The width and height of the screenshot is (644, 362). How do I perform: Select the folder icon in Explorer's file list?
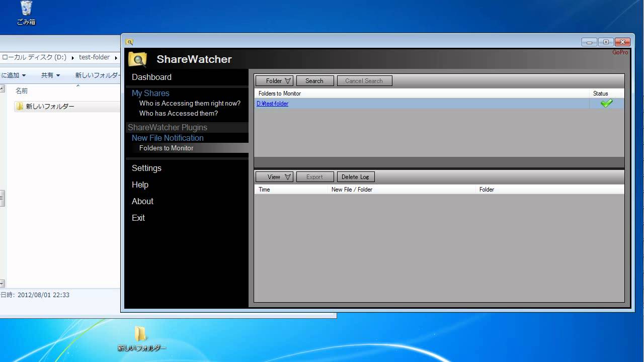pyautogui.click(x=20, y=107)
